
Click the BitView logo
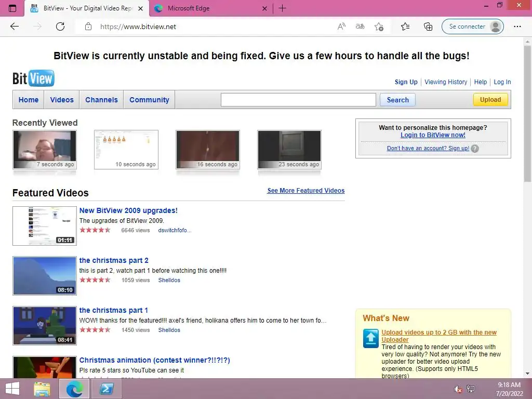(33, 78)
